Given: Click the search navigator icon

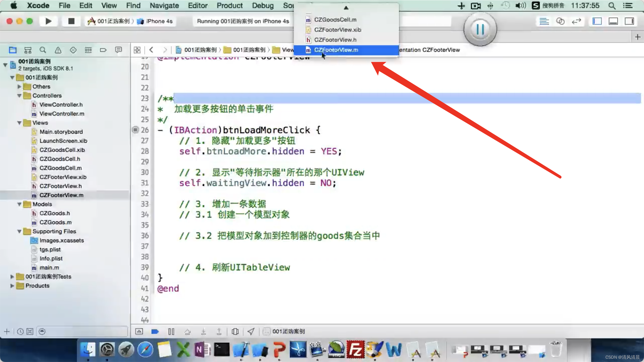Looking at the screenshot, I should pos(43,50).
